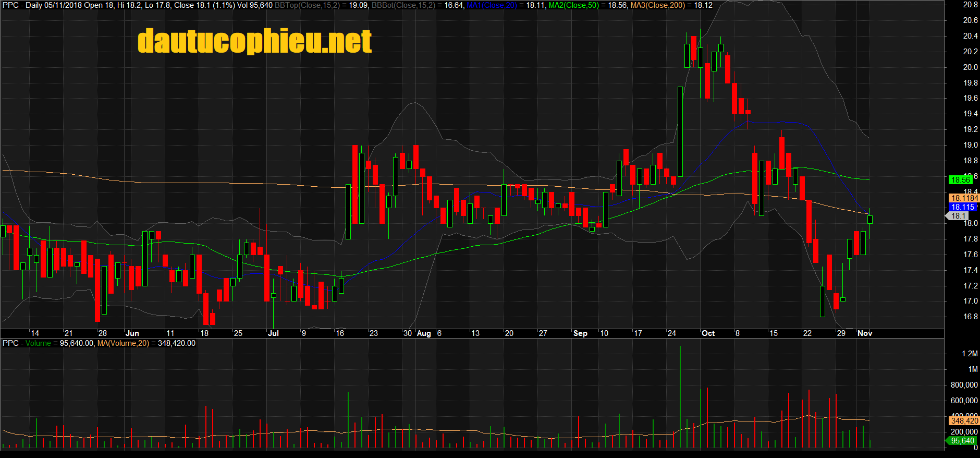Image resolution: width=980 pixels, height=458 pixels.
Task: Click the tallest green volume bar
Action: pyautogui.click(x=680, y=396)
